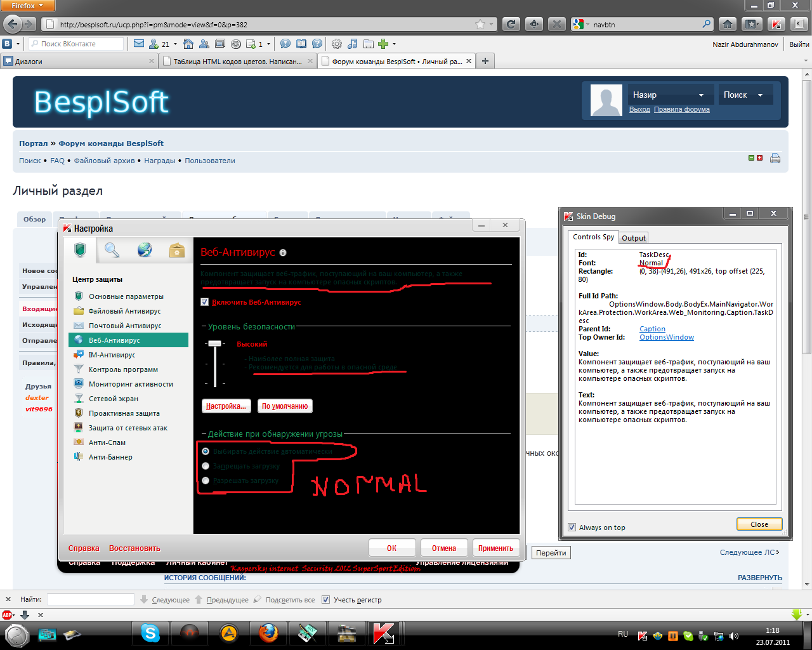Select Разрешать загрузку radio button
This screenshot has width=812, height=650.
(x=206, y=481)
